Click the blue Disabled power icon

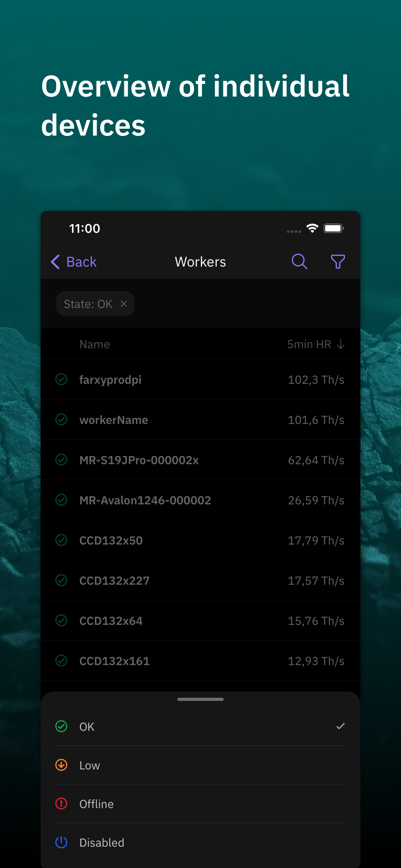(x=61, y=842)
